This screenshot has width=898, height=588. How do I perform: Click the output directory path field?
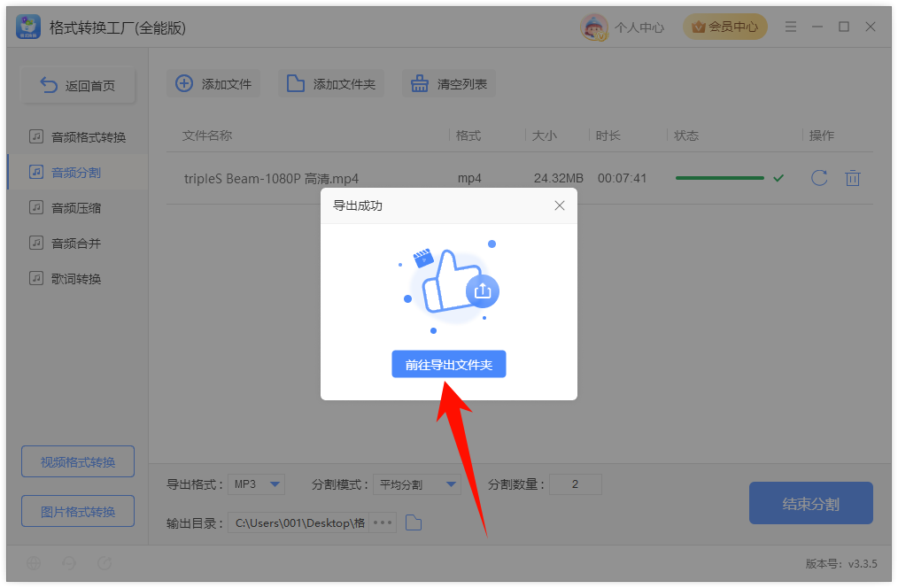pyautogui.click(x=298, y=522)
